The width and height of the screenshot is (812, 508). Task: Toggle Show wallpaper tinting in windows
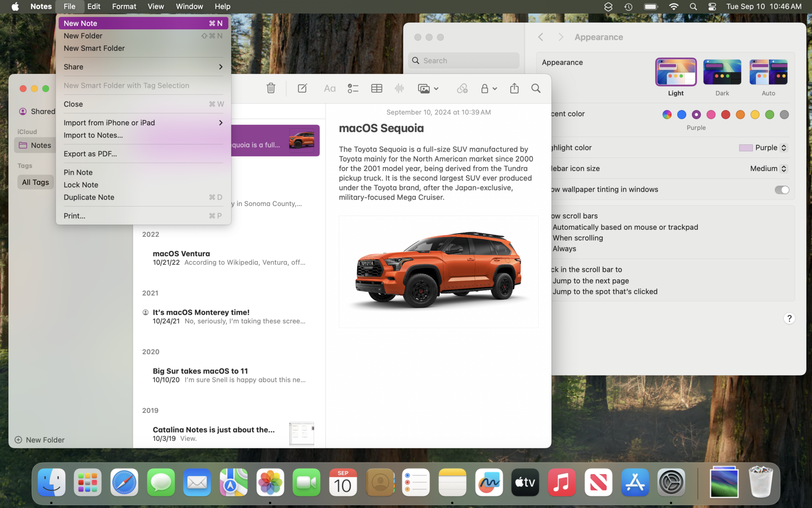782,189
